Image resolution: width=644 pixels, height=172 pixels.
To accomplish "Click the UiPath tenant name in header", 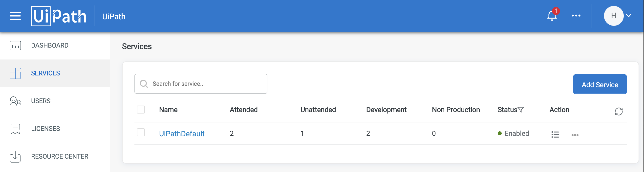I will pyautogui.click(x=114, y=17).
